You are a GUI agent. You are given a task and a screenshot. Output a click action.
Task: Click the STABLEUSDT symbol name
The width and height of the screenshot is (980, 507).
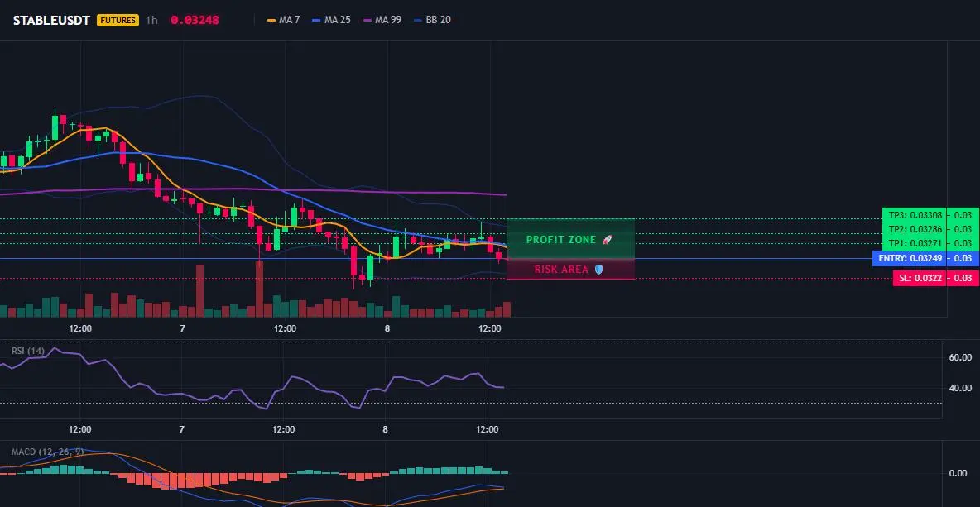coord(52,20)
